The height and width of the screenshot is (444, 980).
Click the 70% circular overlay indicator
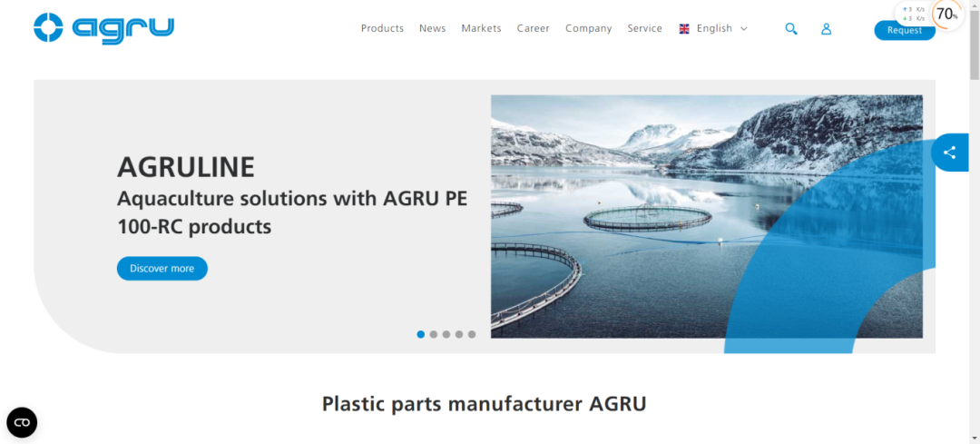tap(947, 14)
